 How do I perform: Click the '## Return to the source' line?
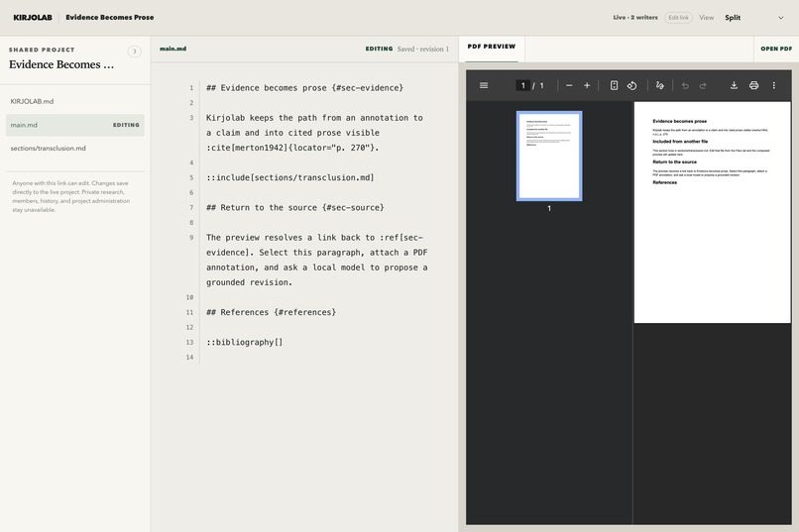pyautogui.click(x=295, y=207)
